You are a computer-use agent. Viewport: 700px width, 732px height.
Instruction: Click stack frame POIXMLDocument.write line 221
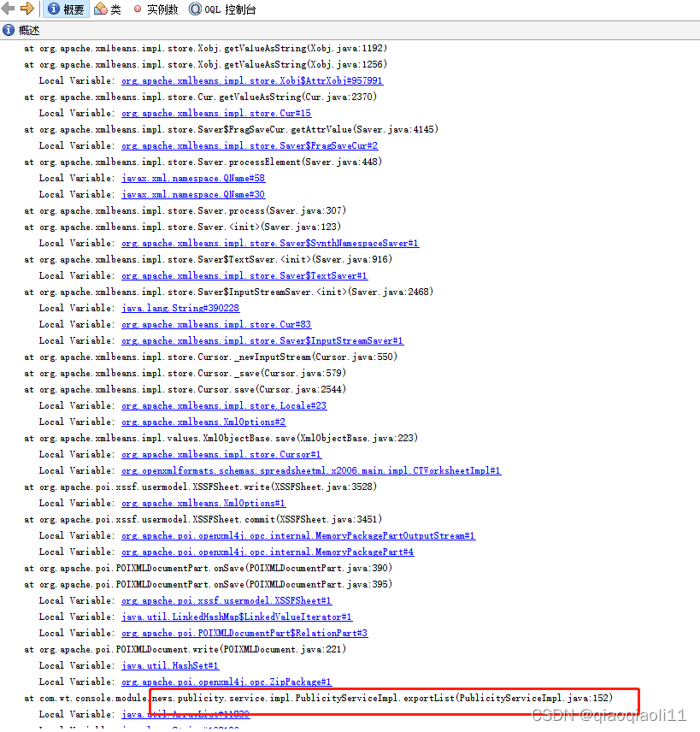(x=185, y=649)
